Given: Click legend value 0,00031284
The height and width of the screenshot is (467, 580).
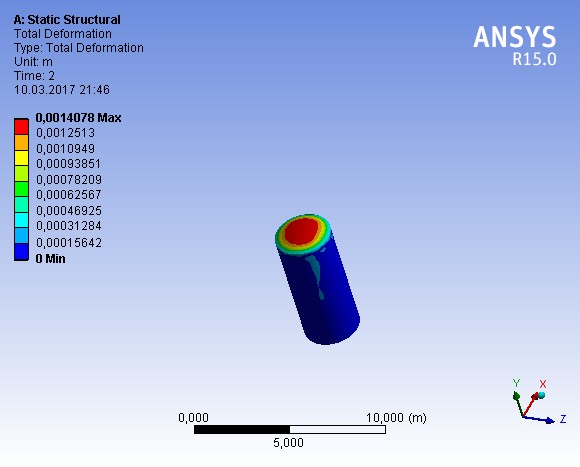Looking at the screenshot, I should [68, 226].
